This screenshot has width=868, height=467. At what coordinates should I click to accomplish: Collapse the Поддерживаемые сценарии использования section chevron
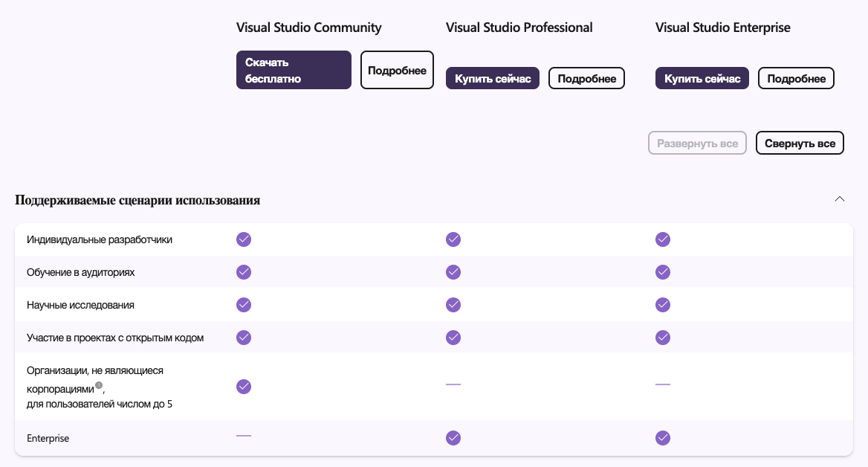tap(840, 199)
